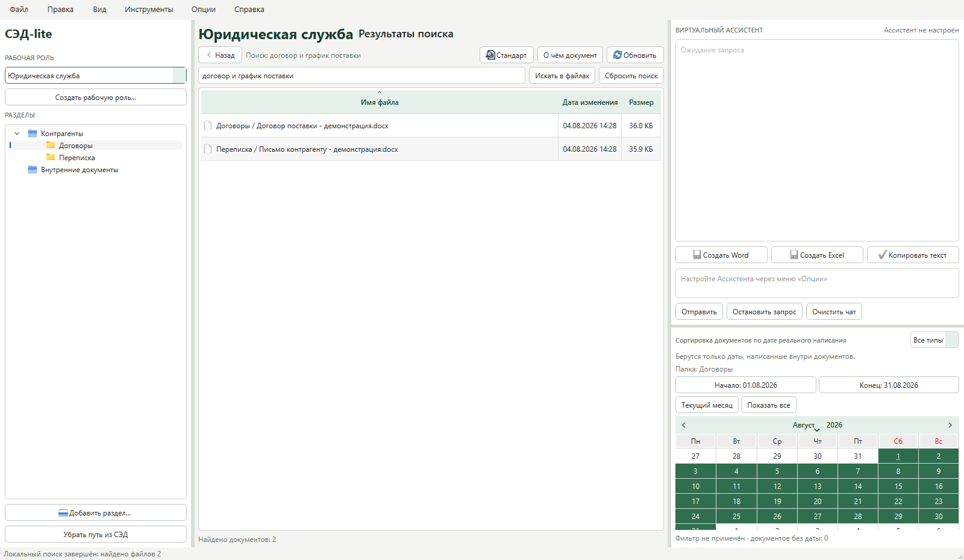Click the Создать Excel save icon
Image resolution: width=964 pixels, height=560 pixels.
[794, 255]
